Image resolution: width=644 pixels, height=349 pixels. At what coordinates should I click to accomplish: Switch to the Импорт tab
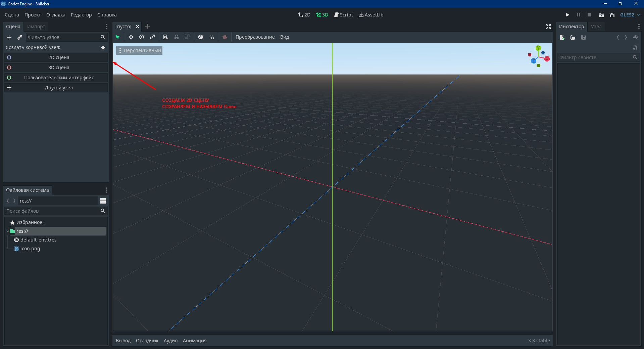point(36,27)
